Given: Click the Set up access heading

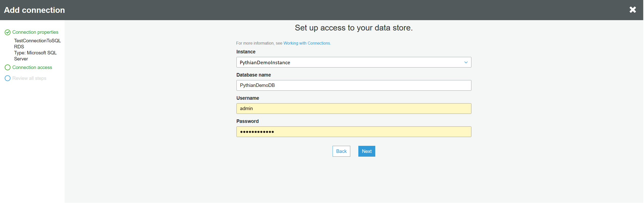Looking at the screenshot, I should tap(354, 28).
